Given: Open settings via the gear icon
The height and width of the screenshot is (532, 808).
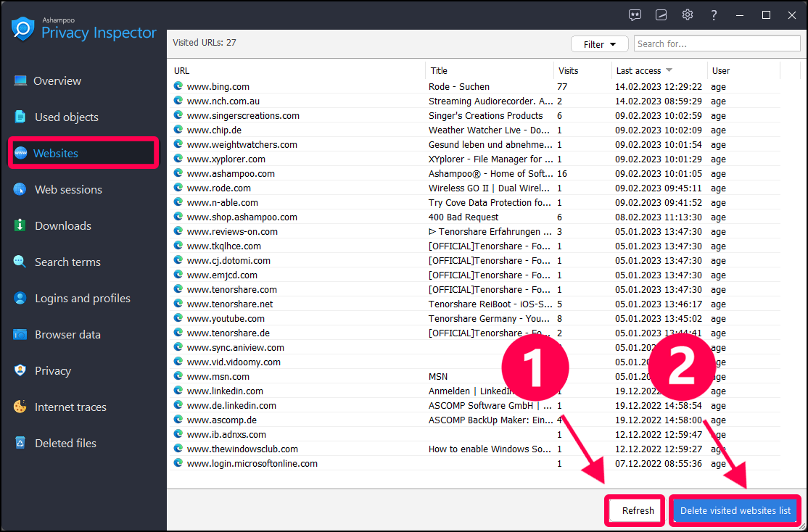Looking at the screenshot, I should (688, 15).
